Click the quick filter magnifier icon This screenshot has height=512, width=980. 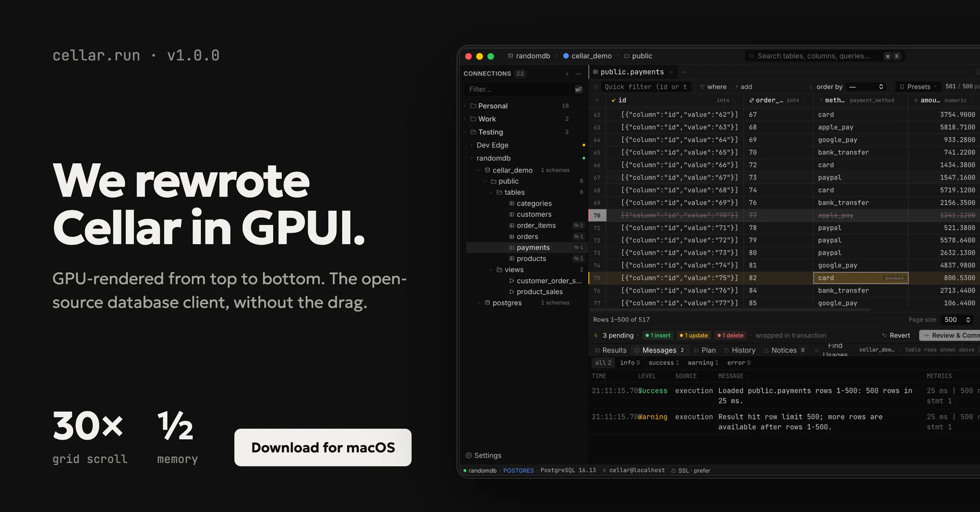click(x=596, y=87)
